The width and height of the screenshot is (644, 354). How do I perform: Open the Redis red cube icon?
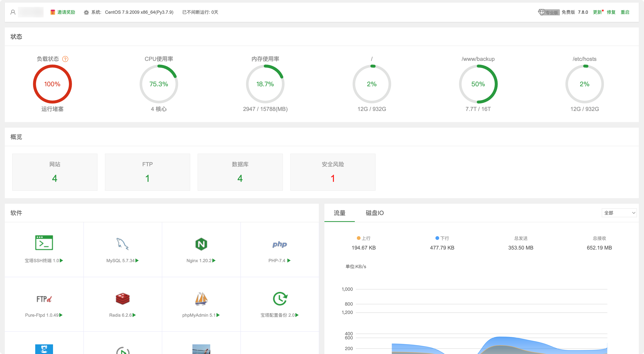(x=123, y=299)
